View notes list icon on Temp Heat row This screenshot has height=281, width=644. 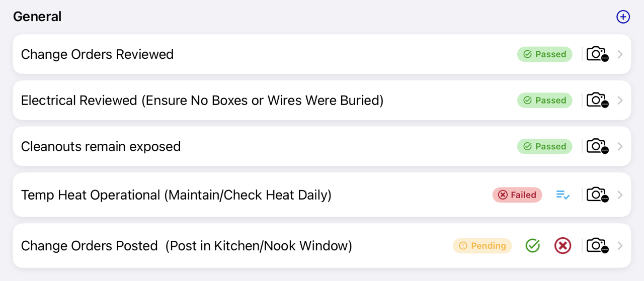(x=563, y=195)
